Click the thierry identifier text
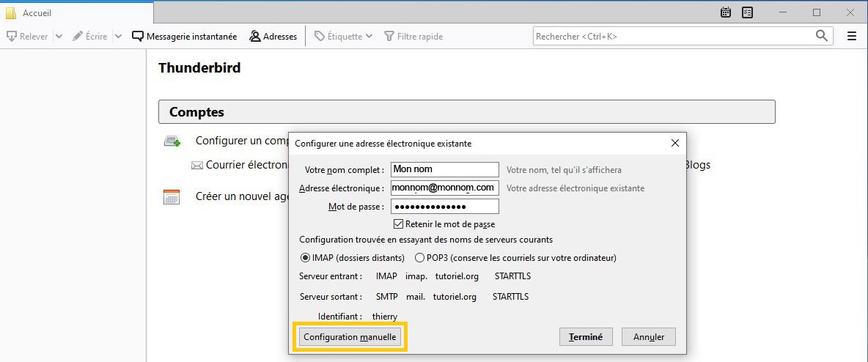This screenshot has height=362, width=868. [386, 317]
